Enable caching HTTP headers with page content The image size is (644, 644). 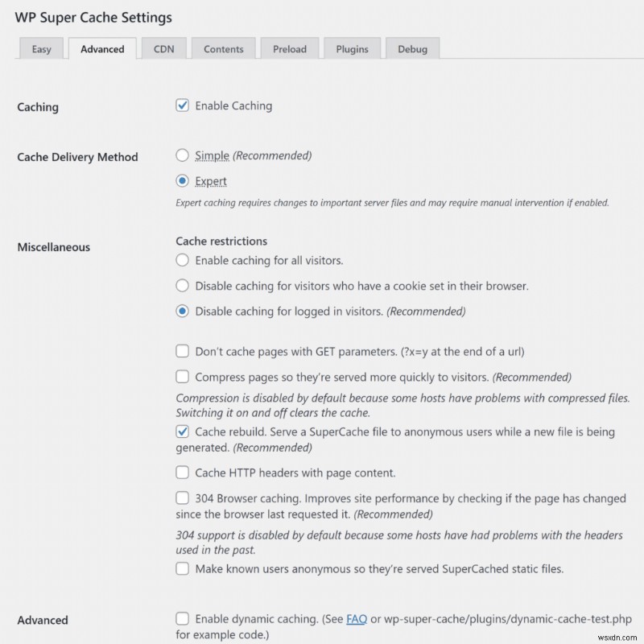pos(181,473)
